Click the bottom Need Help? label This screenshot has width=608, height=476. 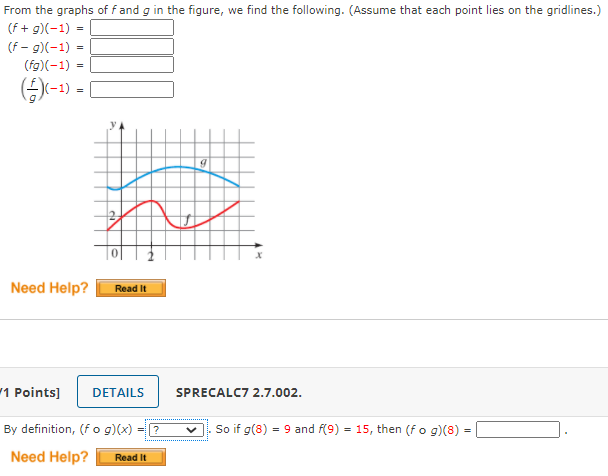(x=49, y=457)
